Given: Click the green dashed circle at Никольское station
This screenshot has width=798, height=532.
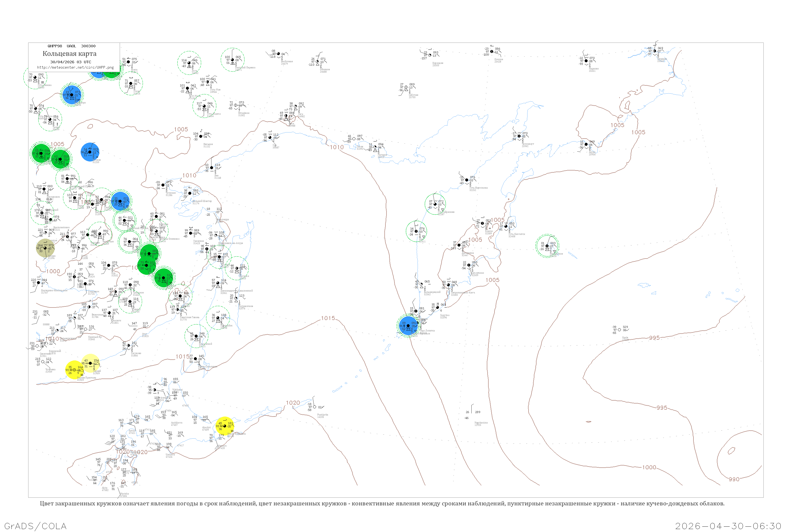Looking at the screenshot, I should (547, 246).
